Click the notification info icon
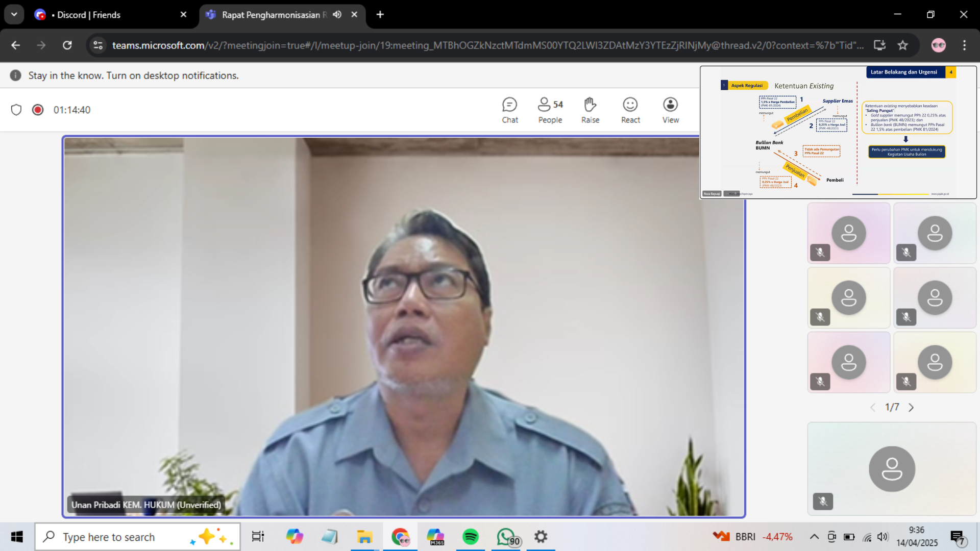This screenshot has height=551, width=980. [16, 76]
